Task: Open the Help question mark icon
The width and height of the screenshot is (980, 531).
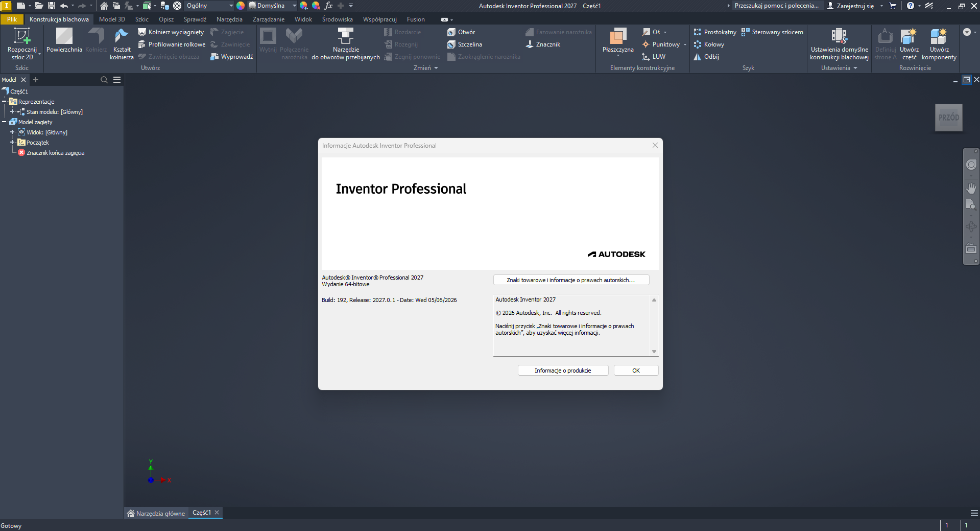Action: click(910, 6)
